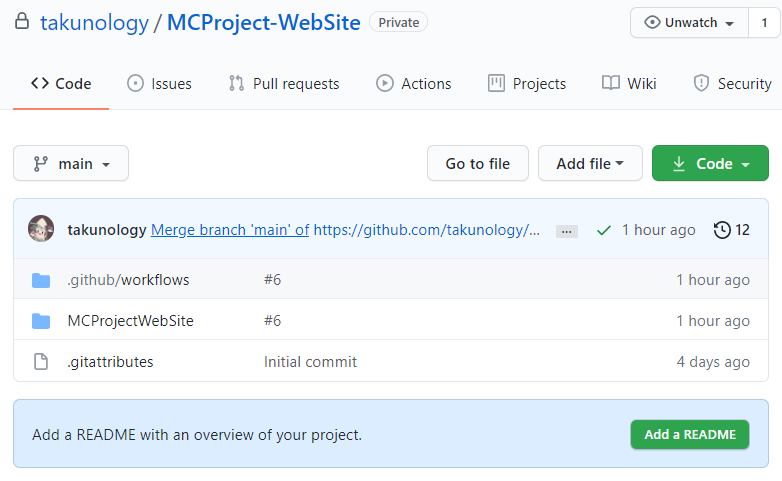
Task: View the watchers count of 1
Action: pos(764,23)
